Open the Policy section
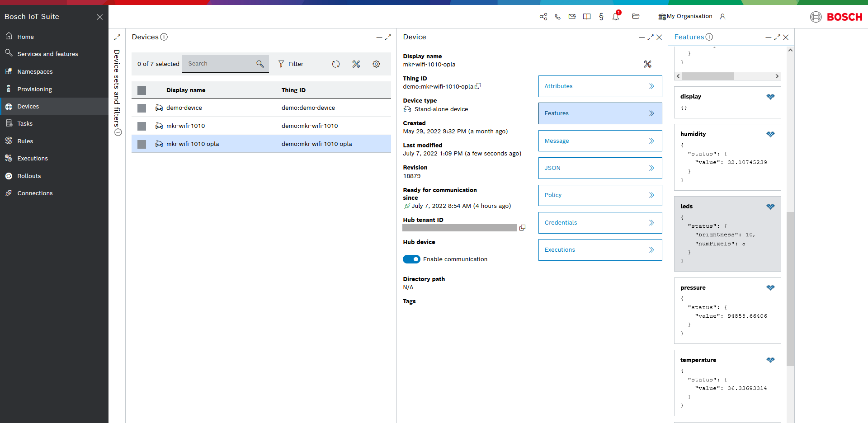 click(600, 195)
